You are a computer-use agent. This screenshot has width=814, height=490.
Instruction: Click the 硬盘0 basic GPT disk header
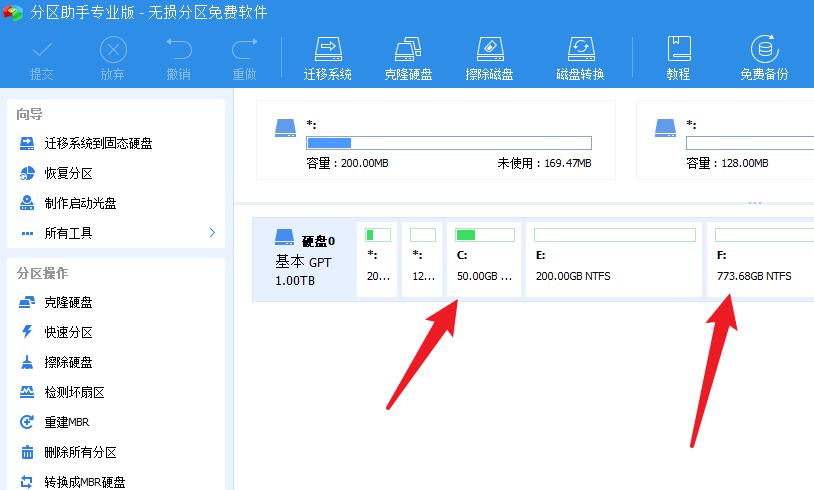[x=305, y=259]
